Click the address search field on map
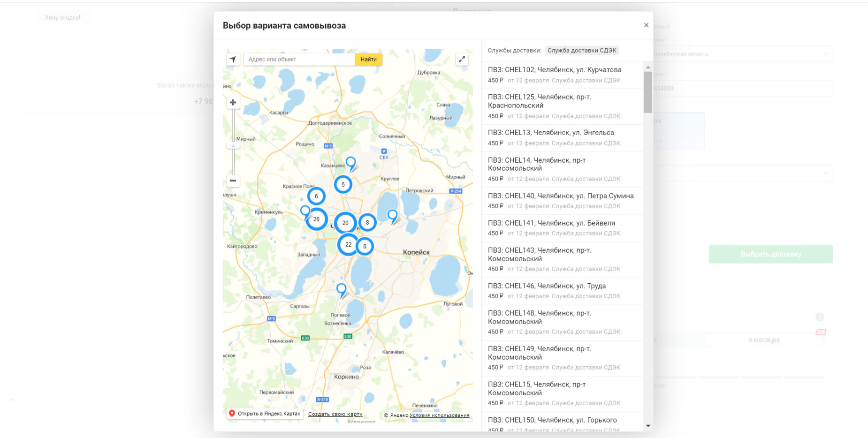This screenshot has width=868, height=438. tap(299, 60)
